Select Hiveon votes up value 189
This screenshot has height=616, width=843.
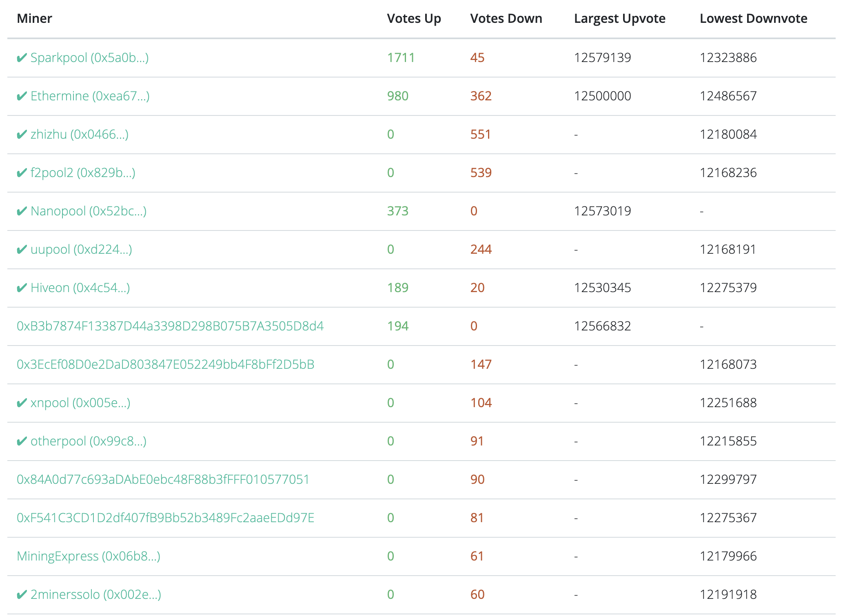(398, 288)
